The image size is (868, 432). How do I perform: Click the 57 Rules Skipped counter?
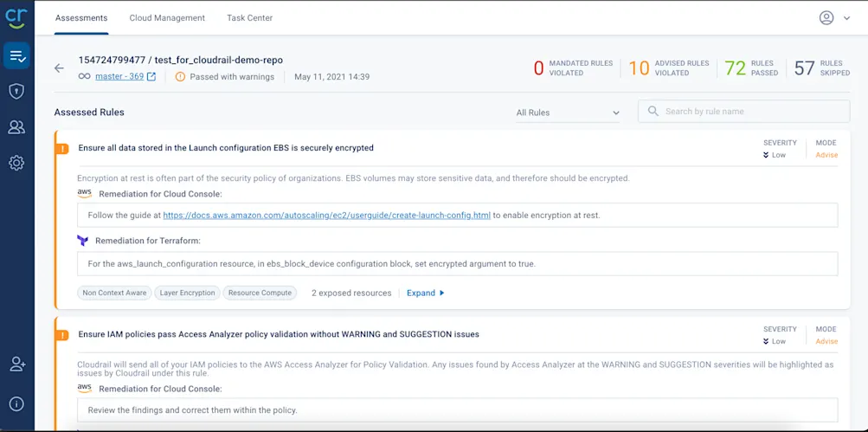click(822, 68)
